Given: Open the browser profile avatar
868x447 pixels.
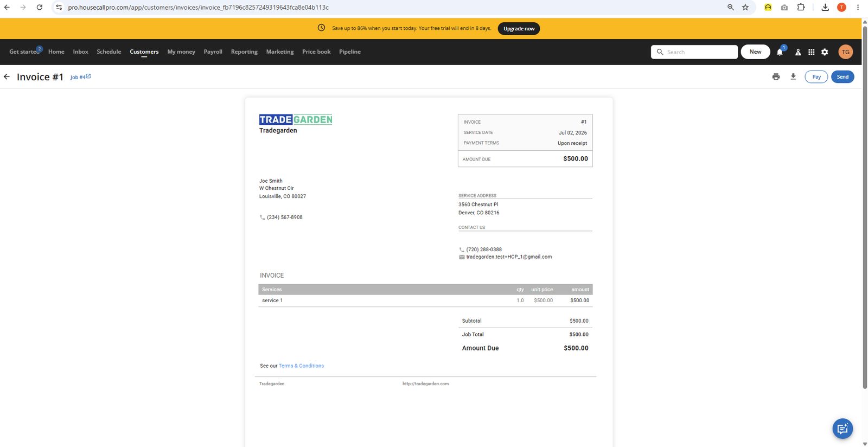Looking at the screenshot, I should [841, 7].
